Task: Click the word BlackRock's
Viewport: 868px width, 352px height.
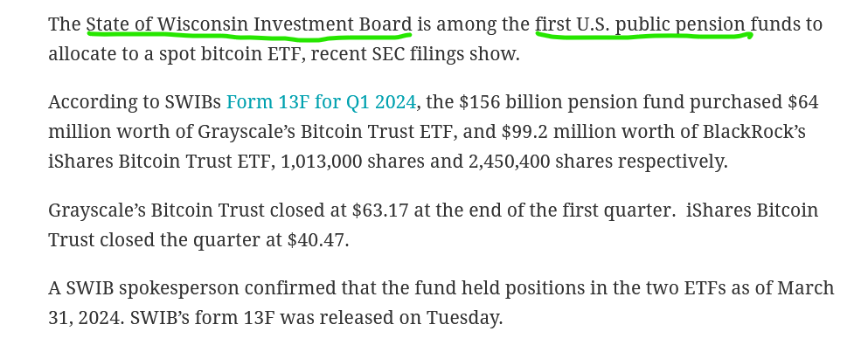Action: [754, 132]
